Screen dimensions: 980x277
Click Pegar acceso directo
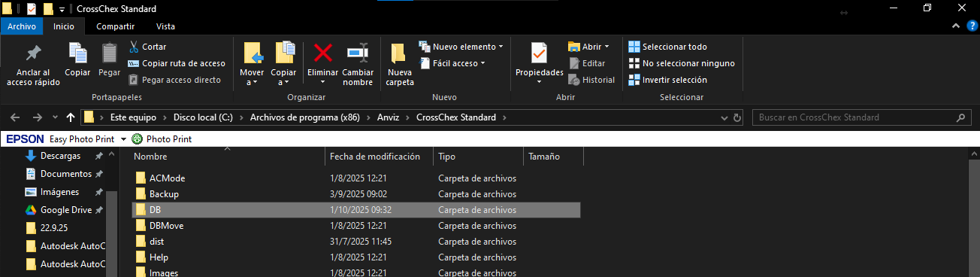pos(174,80)
